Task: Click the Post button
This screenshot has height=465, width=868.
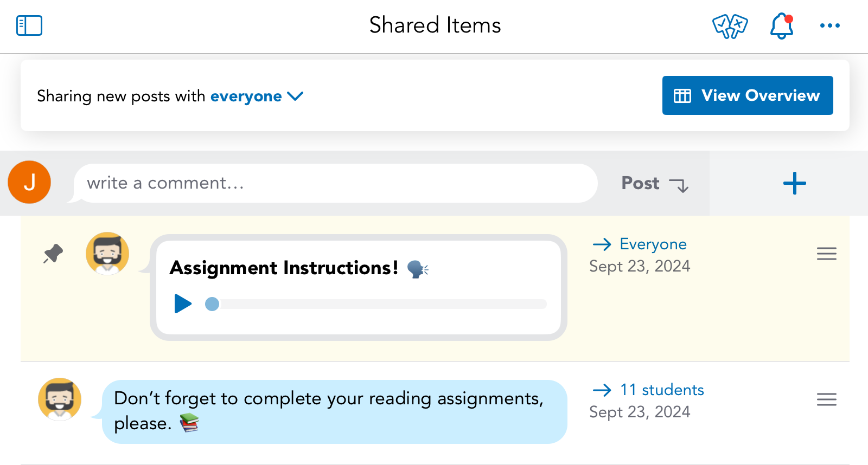Action: (640, 183)
